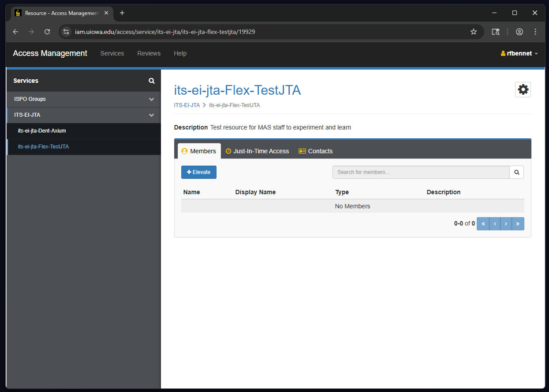Click the Services sidebar search magnifier icon
Screen dimensions: 549x392
pyautogui.click(x=152, y=81)
